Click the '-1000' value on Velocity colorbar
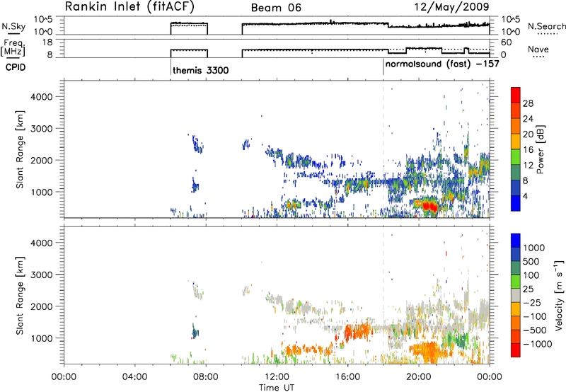The width and height of the screenshot is (566, 392). [x=538, y=344]
